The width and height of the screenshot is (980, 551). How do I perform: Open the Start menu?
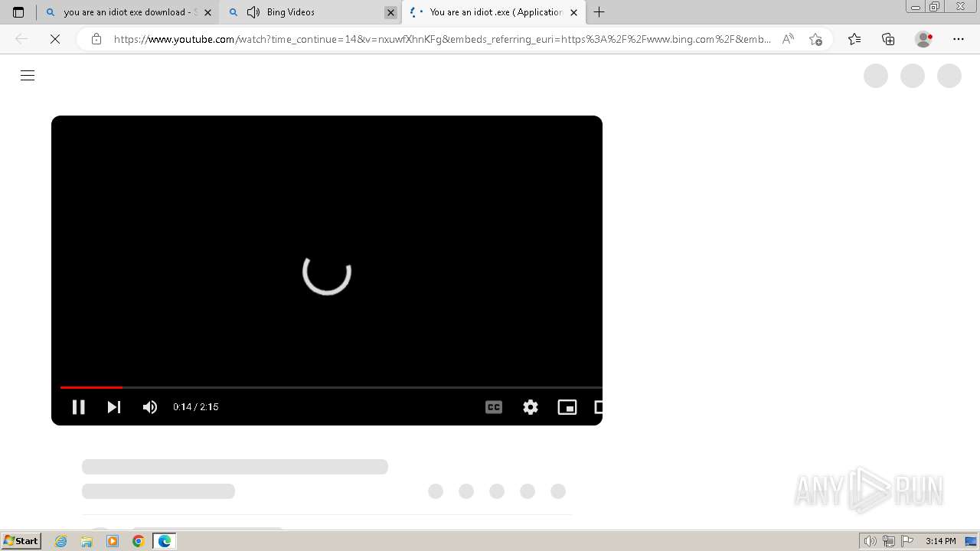click(21, 541)
